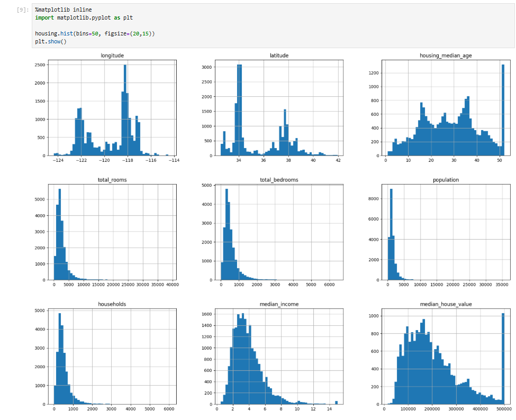
Task: Click the 'median_house_value' plot title
Action: (446, 304)
